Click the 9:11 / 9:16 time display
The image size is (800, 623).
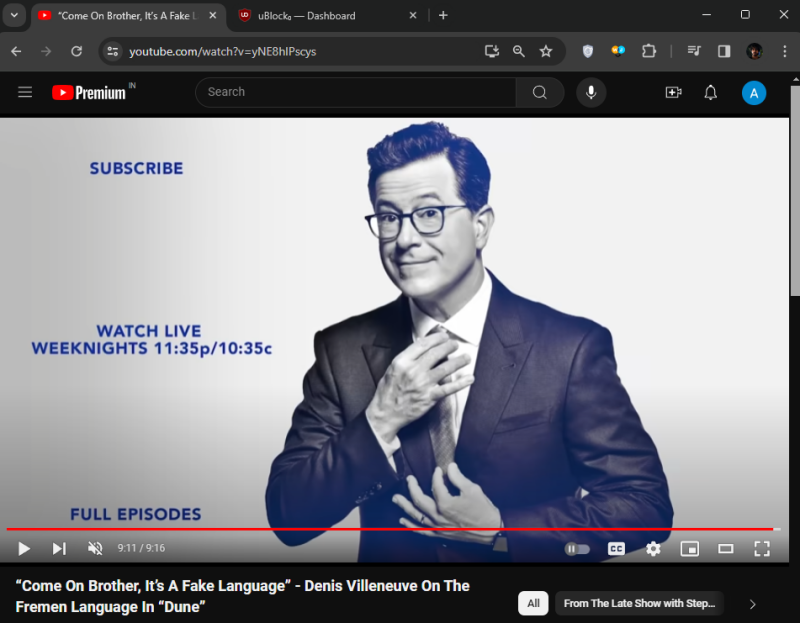point(141,548)
